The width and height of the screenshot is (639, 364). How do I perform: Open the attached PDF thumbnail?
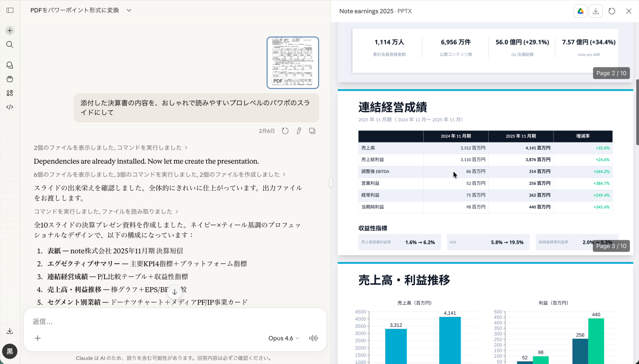(293, 62)
